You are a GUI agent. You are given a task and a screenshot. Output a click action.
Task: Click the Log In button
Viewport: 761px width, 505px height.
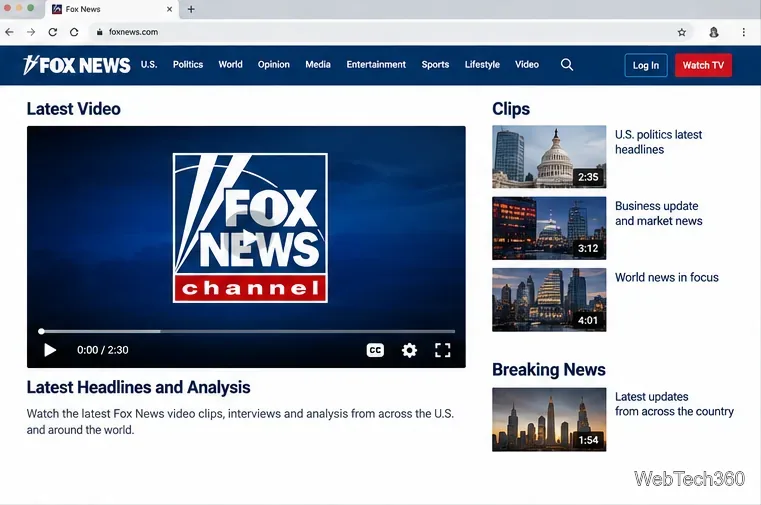point(646,65)
